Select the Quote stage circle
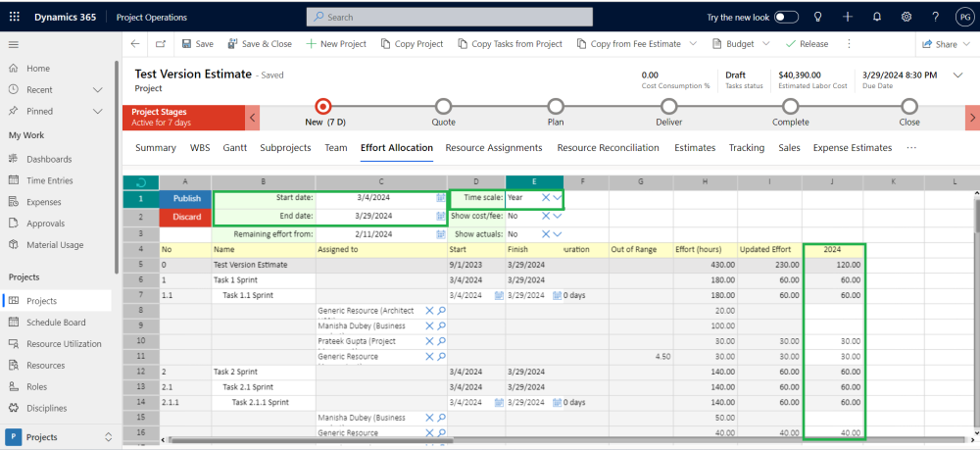The width and height of the screenshot is (980, 450). click(x=443, y=106)
